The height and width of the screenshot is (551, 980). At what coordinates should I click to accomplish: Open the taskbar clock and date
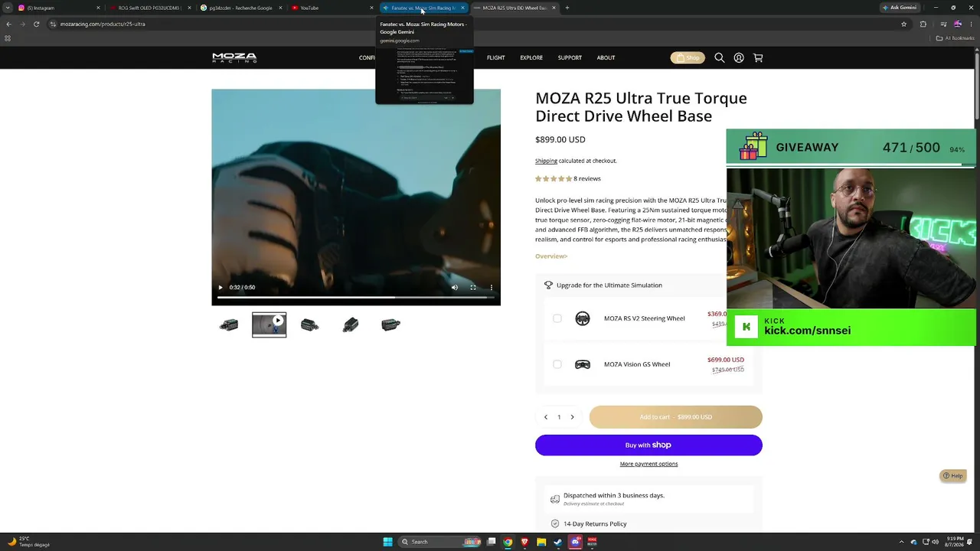tap(955, 542)
